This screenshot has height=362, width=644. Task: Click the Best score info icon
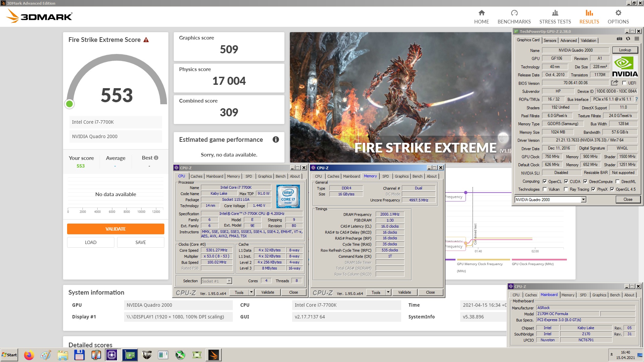click(x=156, y=158)
